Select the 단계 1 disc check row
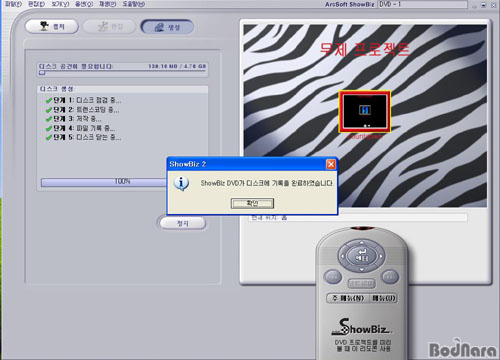The height and width of the screenshot is (360, 500). pos(83,100)
